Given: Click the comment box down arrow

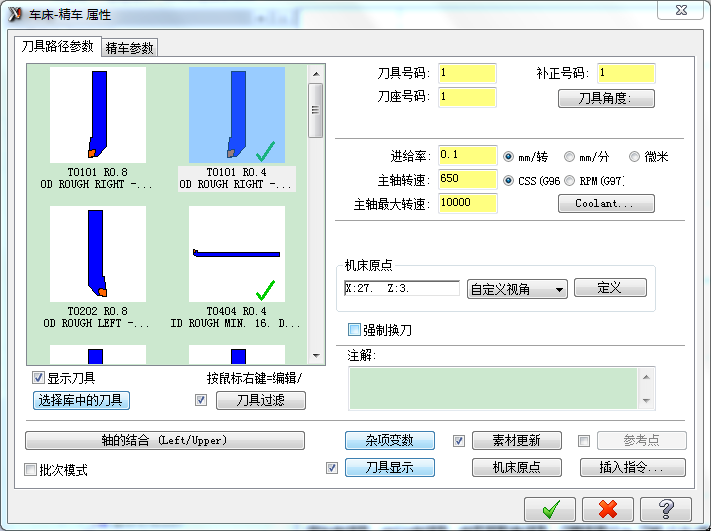Looking at the screenshot, I should click(x=647, y=400).
